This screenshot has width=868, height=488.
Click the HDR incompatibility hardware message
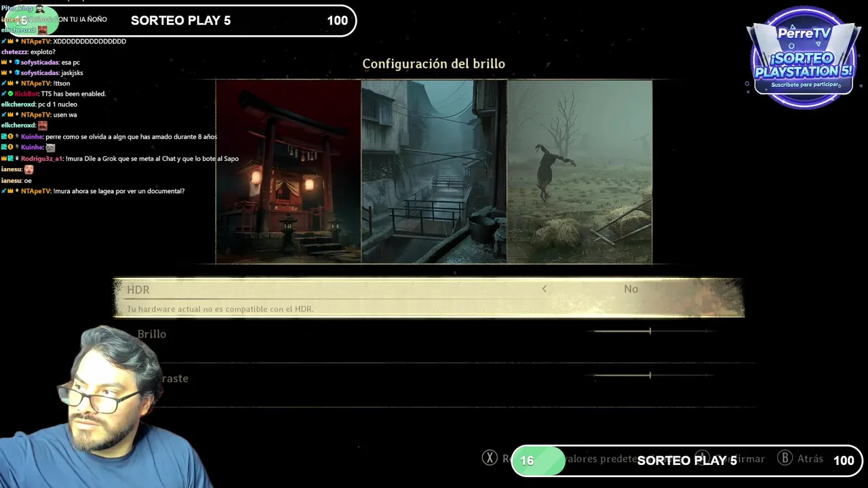[x=220, y=309]
